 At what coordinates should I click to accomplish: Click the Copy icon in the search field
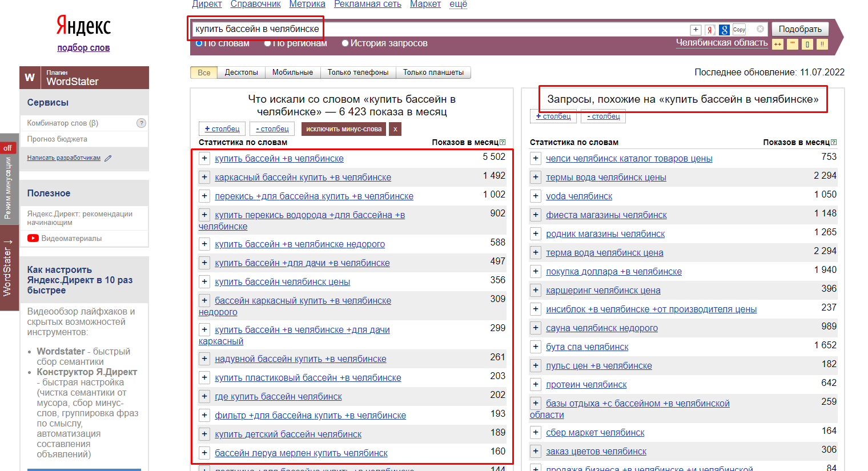click(739, 30)
